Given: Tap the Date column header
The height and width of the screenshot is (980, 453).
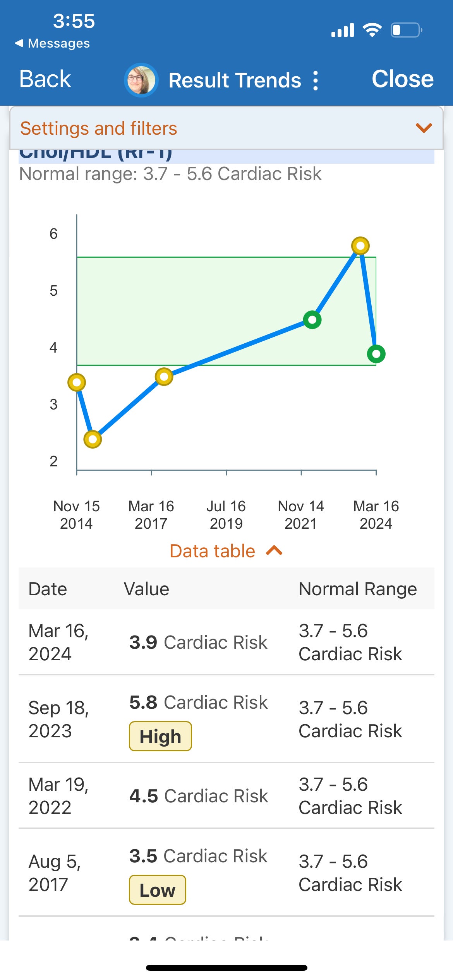Looking at the screenshot, I should click(48, 589).
